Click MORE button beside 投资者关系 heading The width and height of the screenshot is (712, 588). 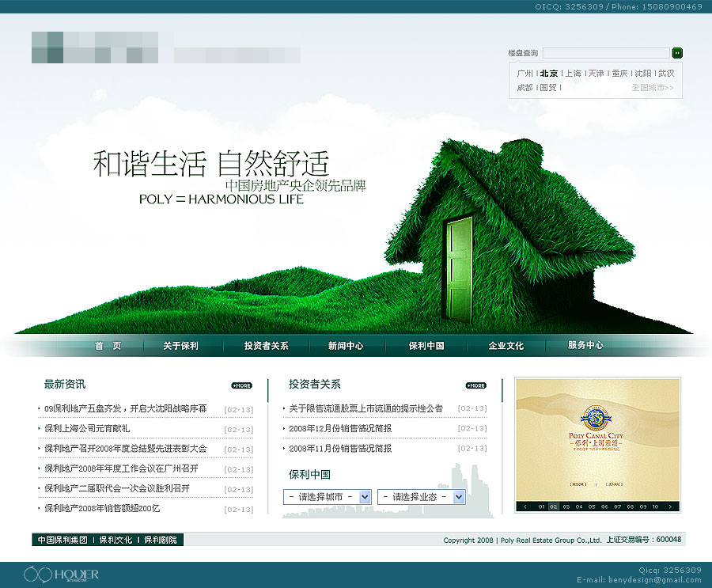pyautogui.click(x=476, y=385)
